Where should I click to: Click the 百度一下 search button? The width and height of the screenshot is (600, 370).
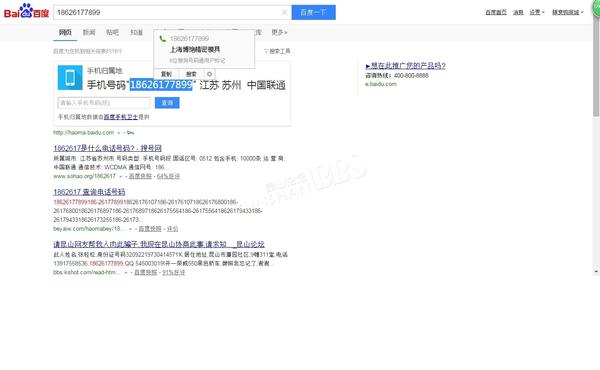click(x=313, y=12)
